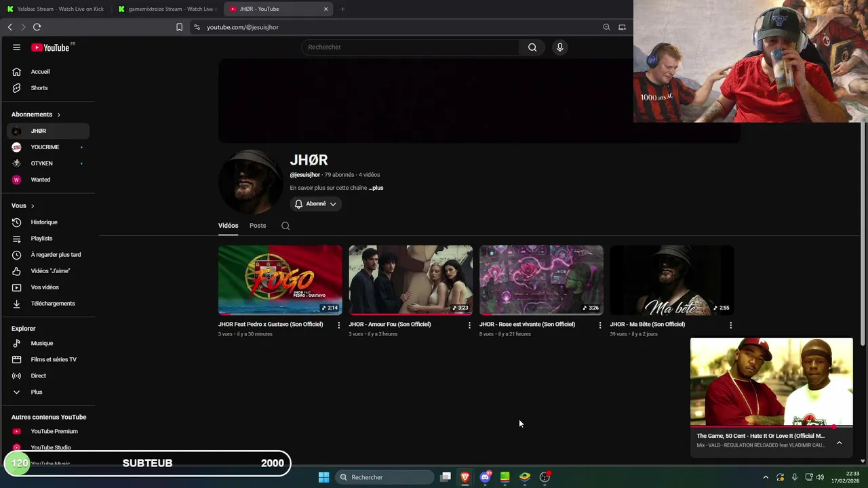Switch to Yalabac Stream Kick tab
The height and width of the screenshot is (488, 868).
click(56, 9)
